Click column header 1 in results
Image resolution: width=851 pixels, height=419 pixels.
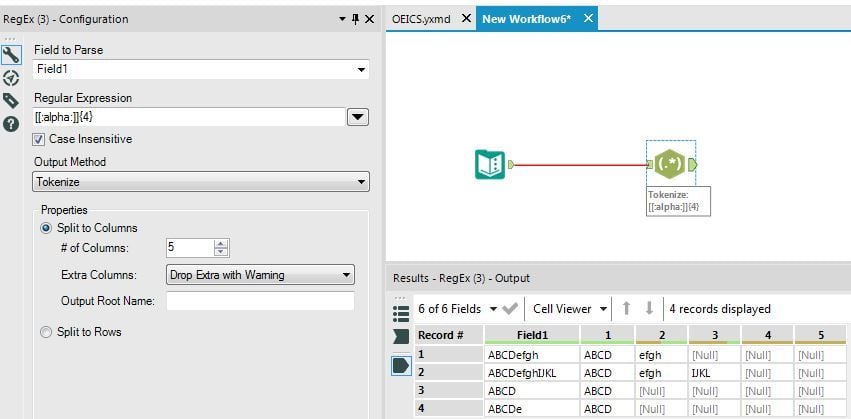click(x=607, y=335)
